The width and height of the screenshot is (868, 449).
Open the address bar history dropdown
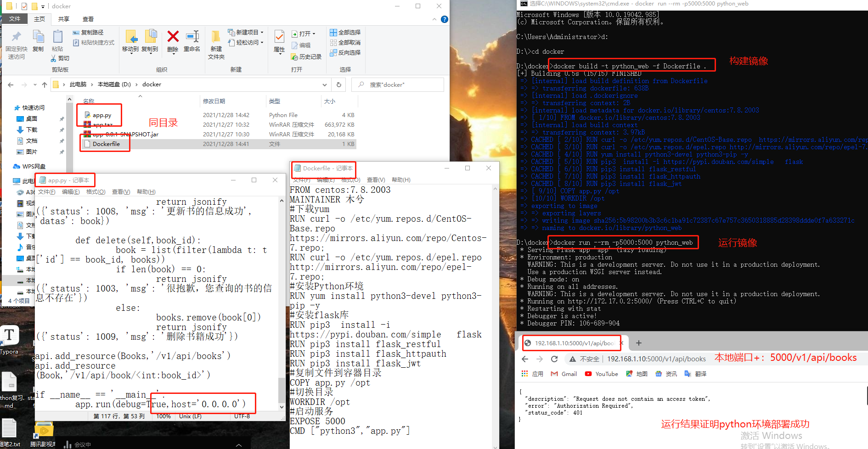coord(324,84)
